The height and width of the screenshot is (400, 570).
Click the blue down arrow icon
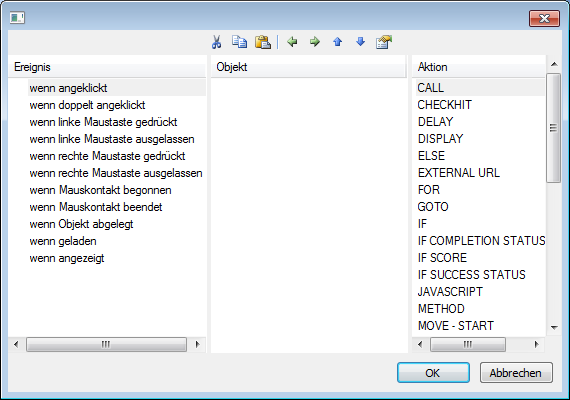[x=360, y=42]
